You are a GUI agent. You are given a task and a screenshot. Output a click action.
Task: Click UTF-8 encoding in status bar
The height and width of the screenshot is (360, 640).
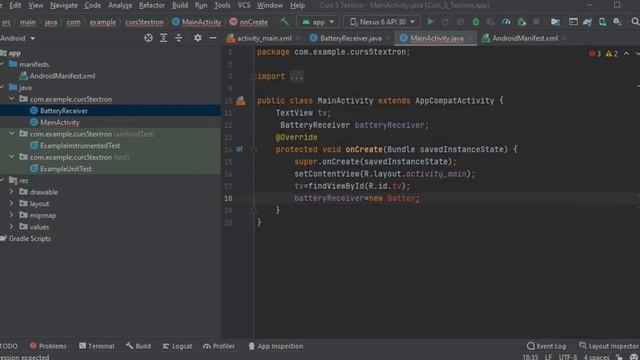(568, 357)
